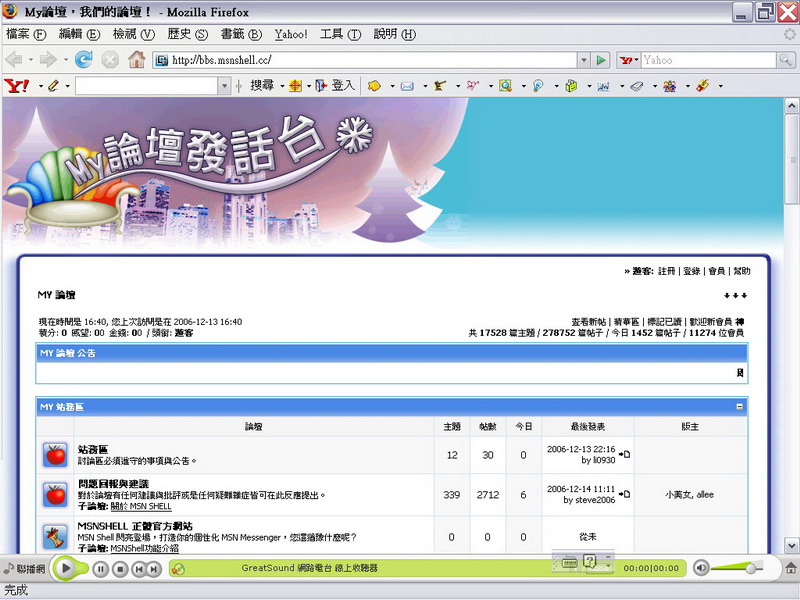Open the 問題回報與建議 forum link
This screenshot has height=600, width=800.
pyautogui.click(x=113, y=484)
